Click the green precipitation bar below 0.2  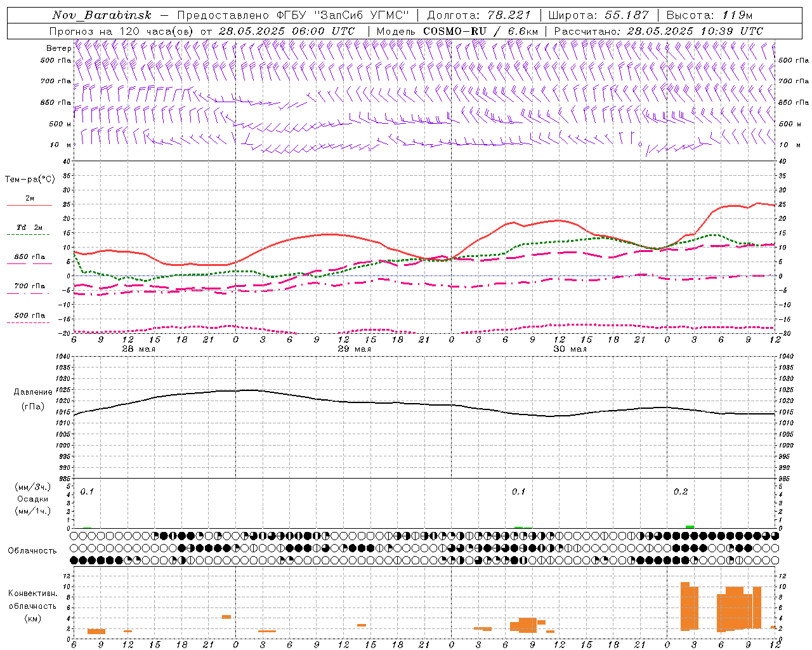[x=690, y=527]
